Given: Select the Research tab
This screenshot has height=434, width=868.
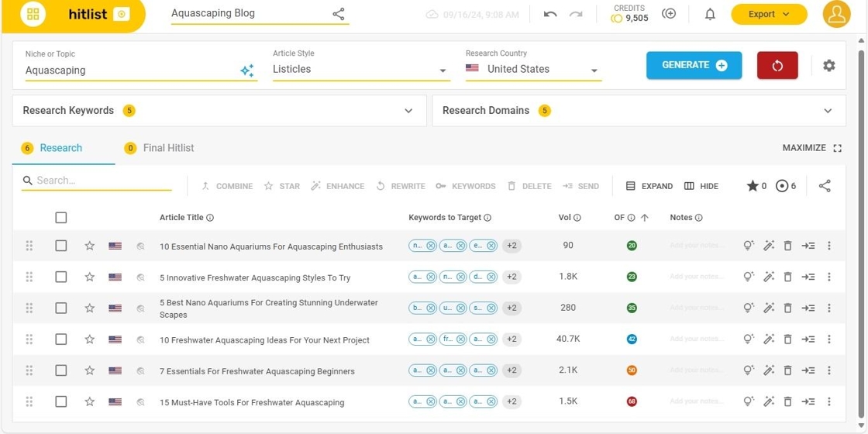Looking at the screenshot, I should [60, 148].
